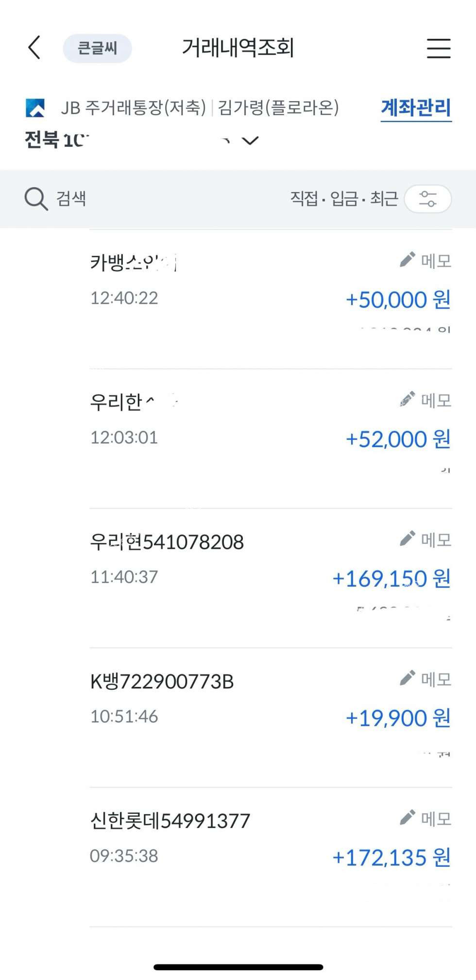This screenshot has height=980, width=476.
Task: Open the transaction filter settings icon
Action: tap(428, 199)
